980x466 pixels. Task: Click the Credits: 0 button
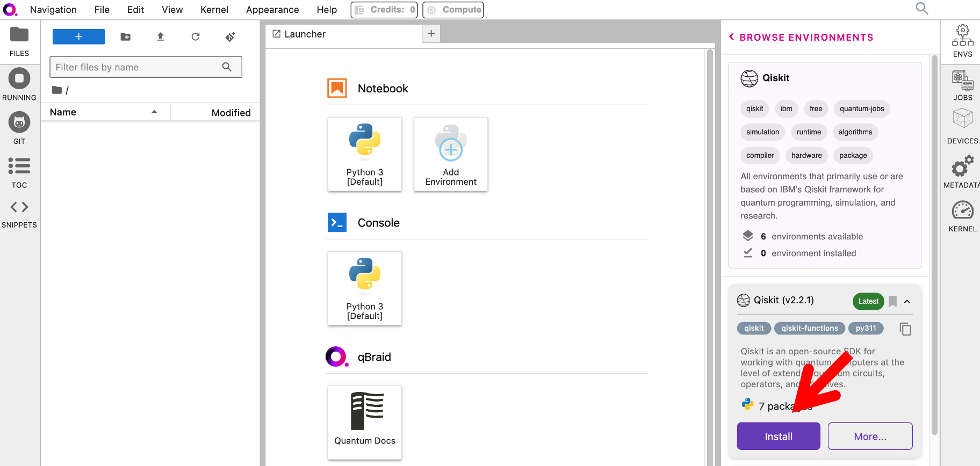(x=384, y=10)
